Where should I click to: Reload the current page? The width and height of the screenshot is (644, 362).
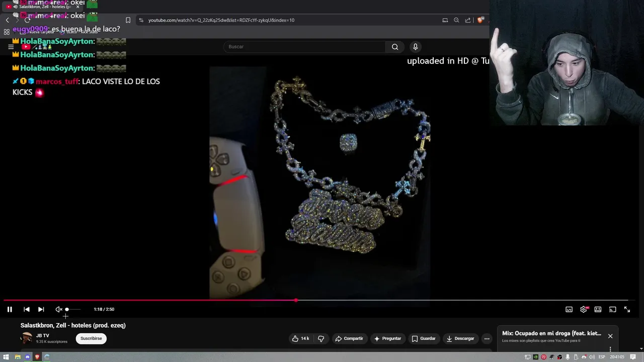click(27, 20)
